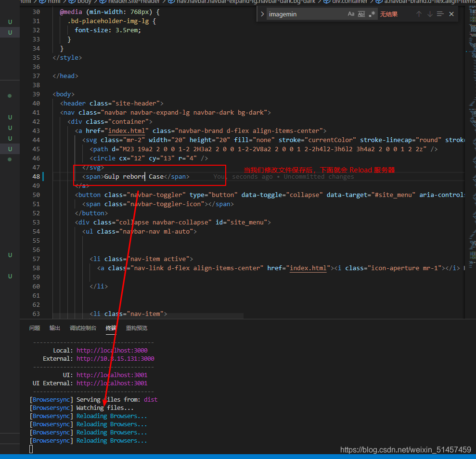Click header class "site-header" line
The width and height of the screenshot is (476, 459).
(112, 103)
